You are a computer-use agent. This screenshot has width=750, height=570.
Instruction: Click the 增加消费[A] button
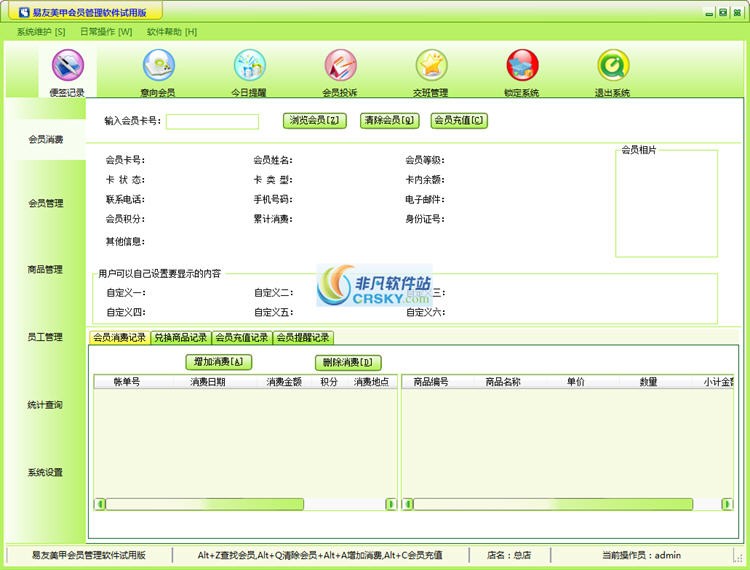pyautogui.click(x=219, y=362)
